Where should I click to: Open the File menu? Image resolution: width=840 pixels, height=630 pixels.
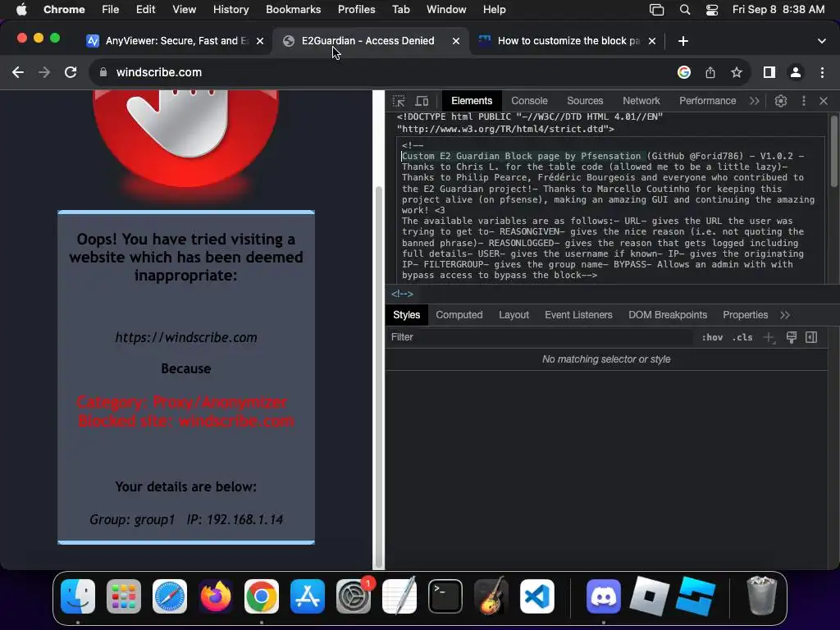click(x=111, y=10)
